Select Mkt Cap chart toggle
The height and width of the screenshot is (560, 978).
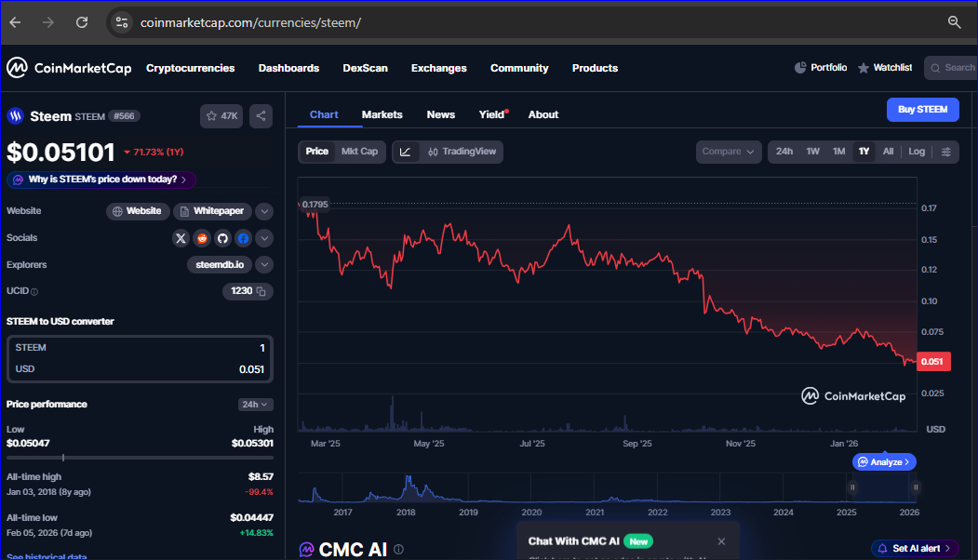359,152
